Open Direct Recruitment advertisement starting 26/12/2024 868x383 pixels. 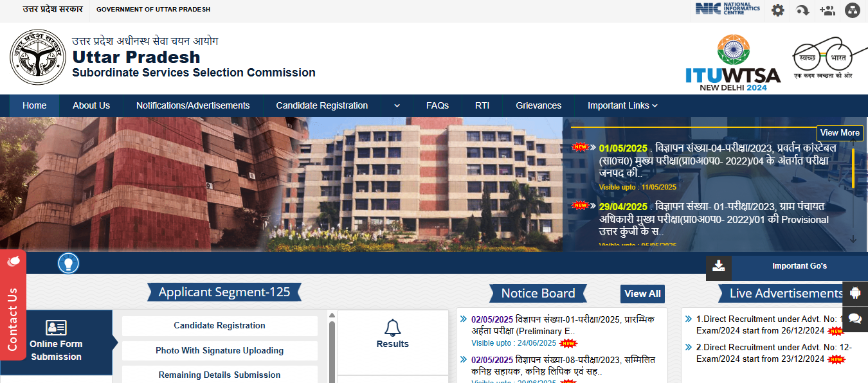(x=769, y=325)
